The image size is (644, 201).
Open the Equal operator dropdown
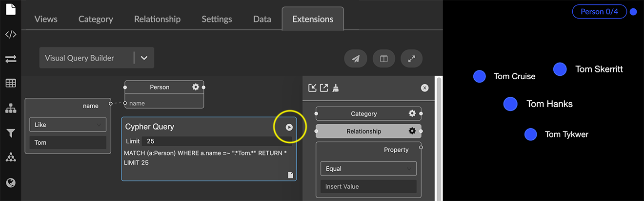pos(368,169)
